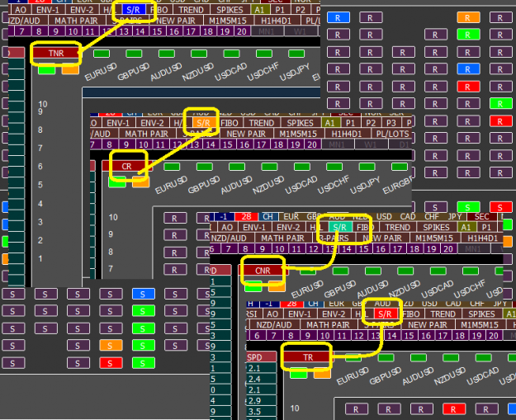Screen dimensions: 516x420
Task: Select ENV-2 tab in the TNR panel
Action: click(x=82, y=10)
